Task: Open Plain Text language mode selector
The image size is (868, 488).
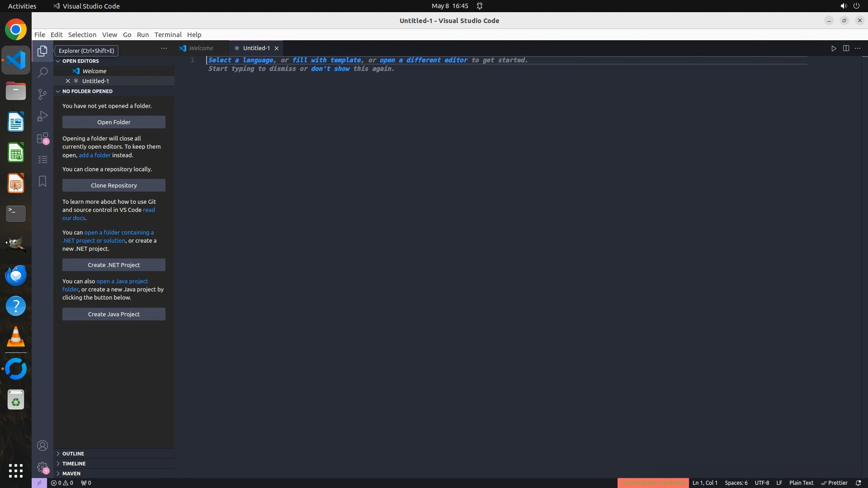Action: [x=801, y=483]
